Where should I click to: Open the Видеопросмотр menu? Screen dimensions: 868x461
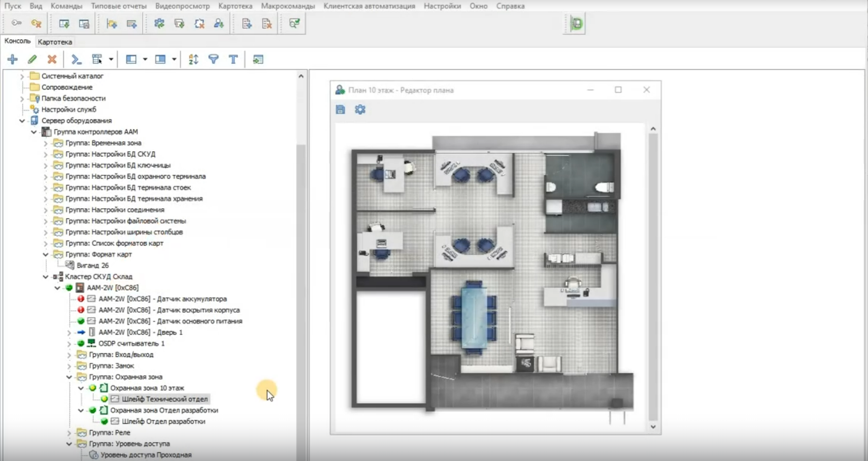pos(182,6)
